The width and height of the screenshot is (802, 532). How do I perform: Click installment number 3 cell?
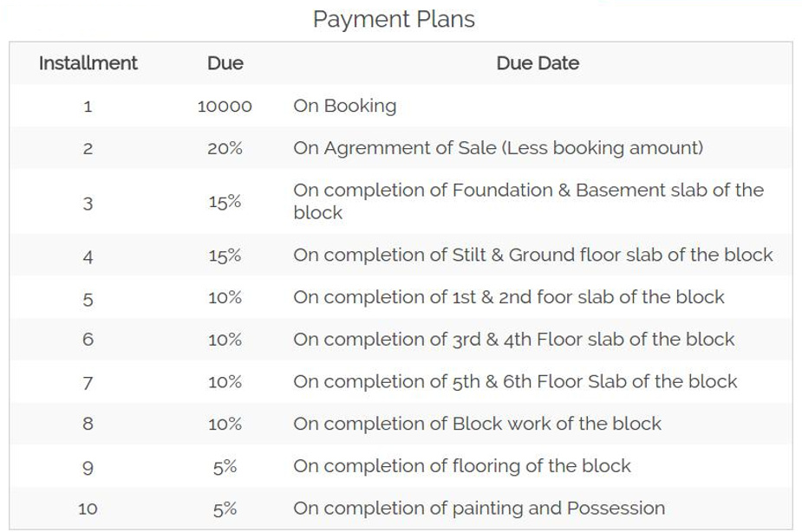(x=88, y=203)
